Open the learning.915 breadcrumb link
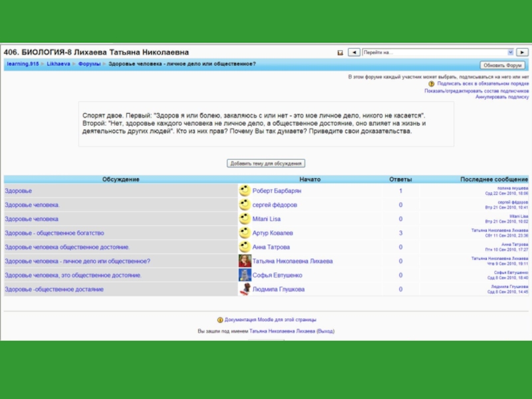This screenshot has height=399, width=532. point(23,64)
